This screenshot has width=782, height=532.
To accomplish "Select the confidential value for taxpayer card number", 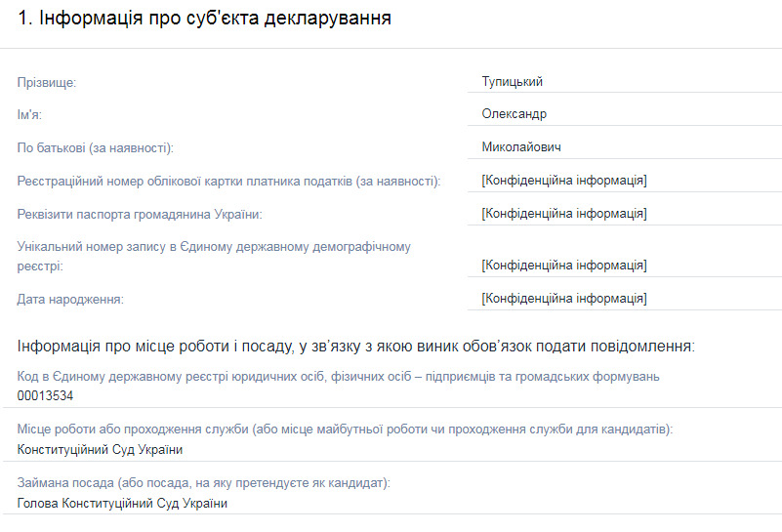I will pyautogui.click(x=564, y=181).
